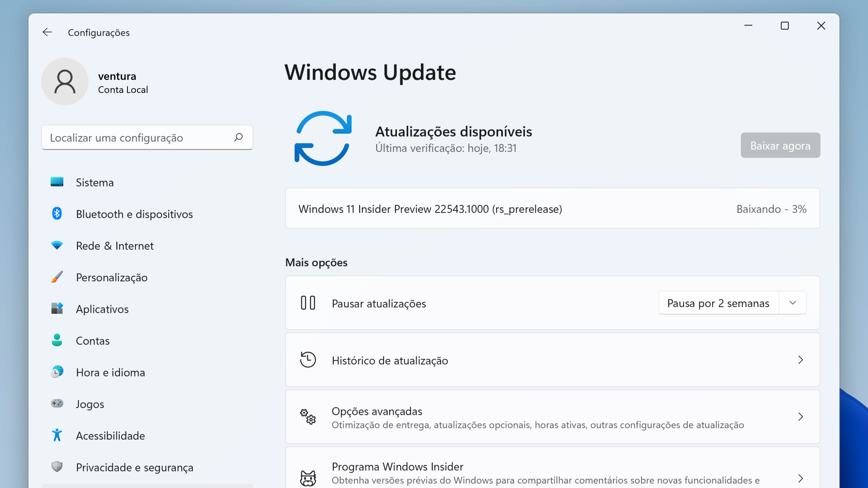Close the Configurações window

821,26
